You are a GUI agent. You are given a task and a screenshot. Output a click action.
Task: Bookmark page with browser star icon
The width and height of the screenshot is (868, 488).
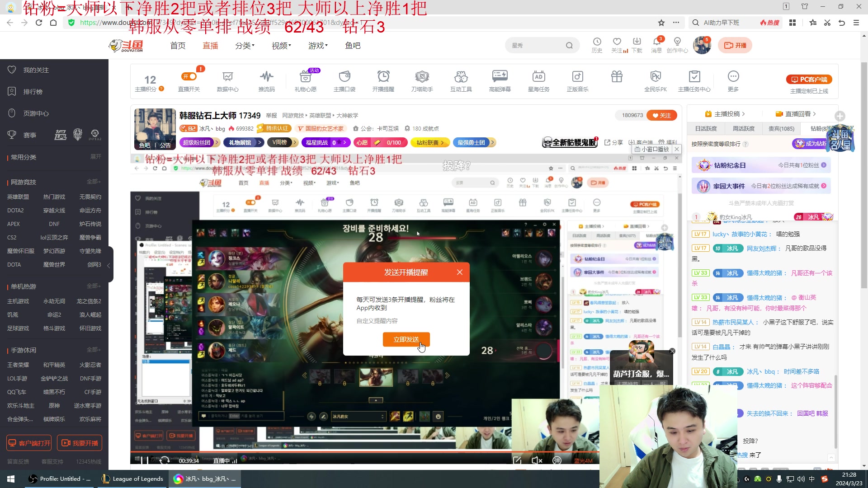pyautogui.click(x=661, y=23)
